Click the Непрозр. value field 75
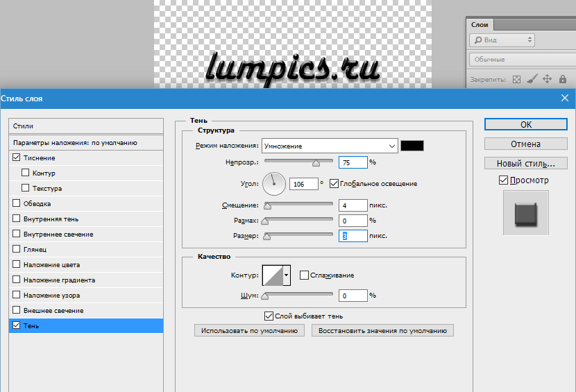The width and height of the screenshot is (576, 392). [353, 162]
